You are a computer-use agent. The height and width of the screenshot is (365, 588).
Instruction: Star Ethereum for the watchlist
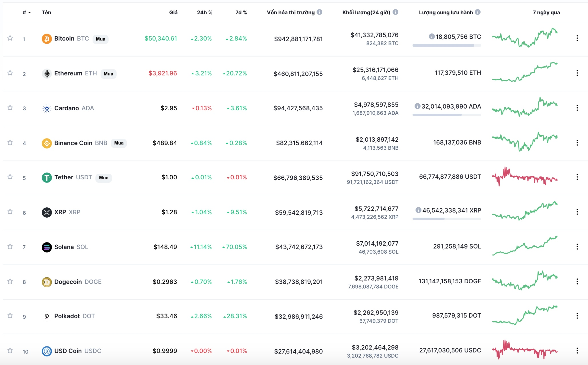click(10, 73)
